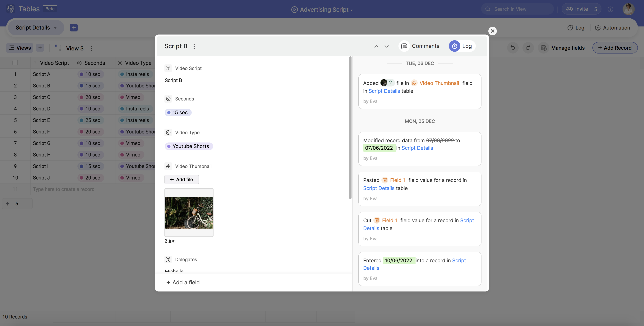This screenshot has width=644, height=326.
Task: Go to next record with down arrow
Action: pyautogui.click(x=387, y=46)
